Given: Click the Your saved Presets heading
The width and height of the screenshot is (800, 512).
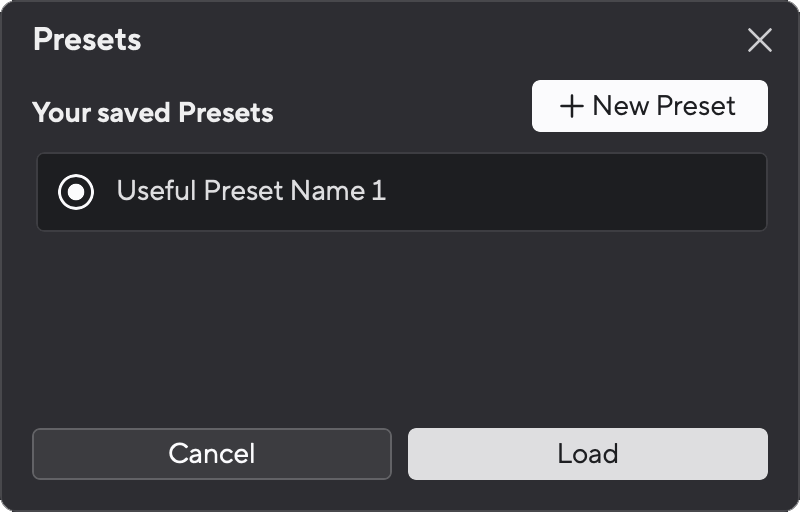Looking at the screenshot, I should 153,112.
